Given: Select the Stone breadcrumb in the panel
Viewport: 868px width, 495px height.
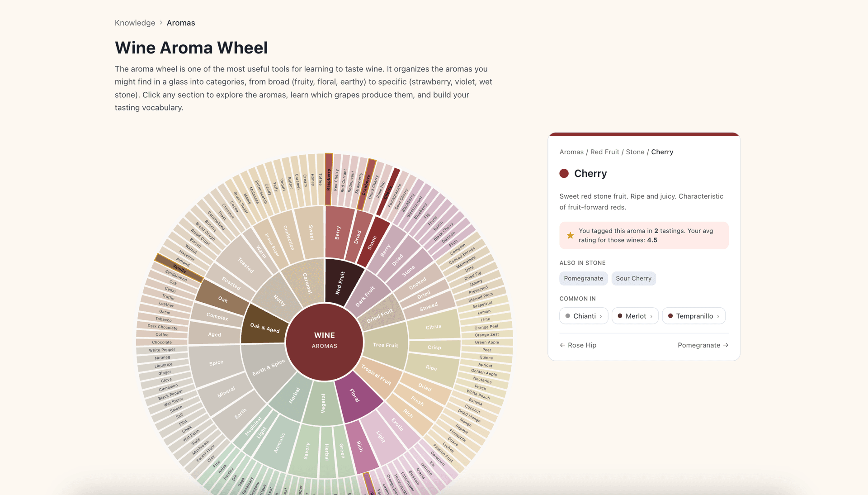Looking at the screenshot, I should 635,152.
